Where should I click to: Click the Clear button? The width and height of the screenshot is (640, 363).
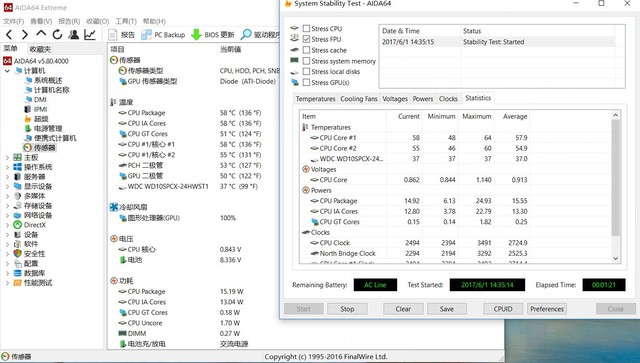click(x=403, y=309)
